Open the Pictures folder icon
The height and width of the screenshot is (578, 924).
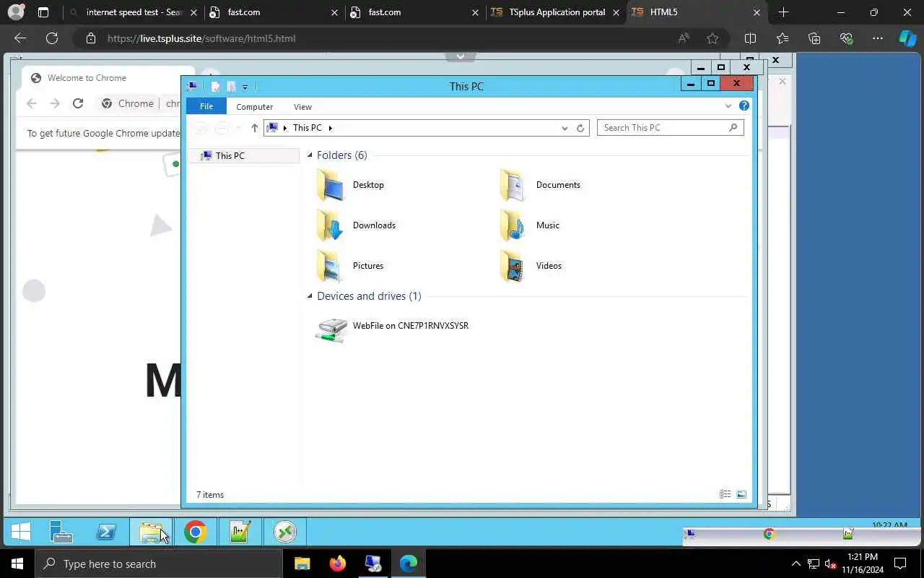(x=331, y=266)
